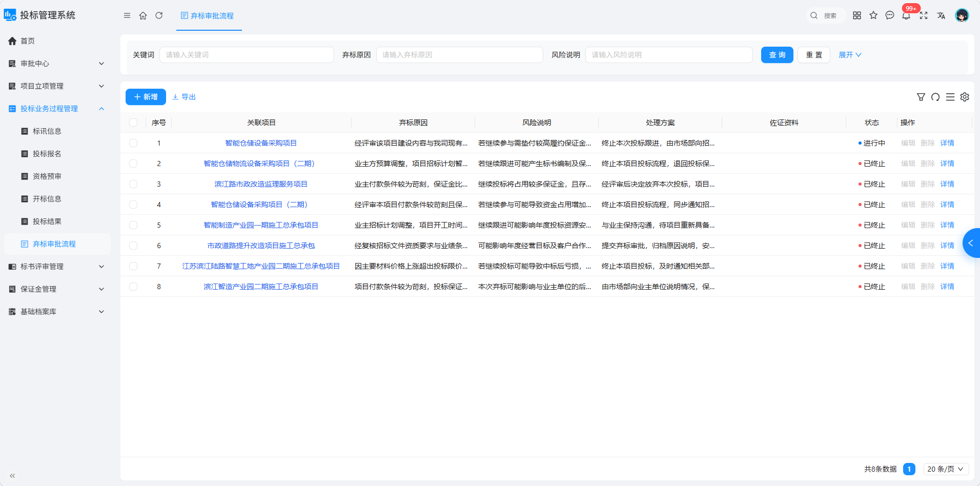The height and width of the screenshot is (486, 980).
Task: Expand 审批中心 sidebar menu
Action: [57, 64]
